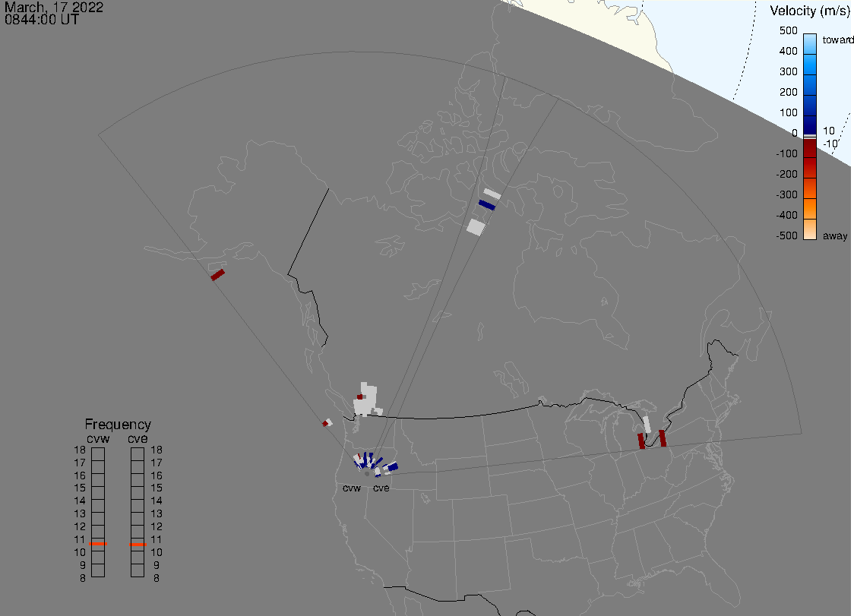Click the orange marker on cve frequency bar

[138, 544]
